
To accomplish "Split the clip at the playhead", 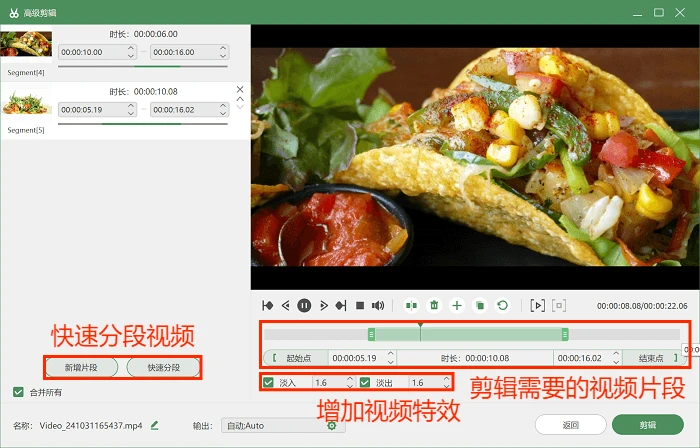I will 411,306.
